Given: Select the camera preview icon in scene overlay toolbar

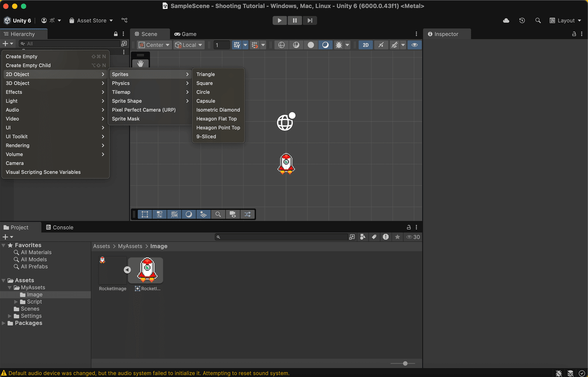Looking at the screenshot, I should (233, 214).
